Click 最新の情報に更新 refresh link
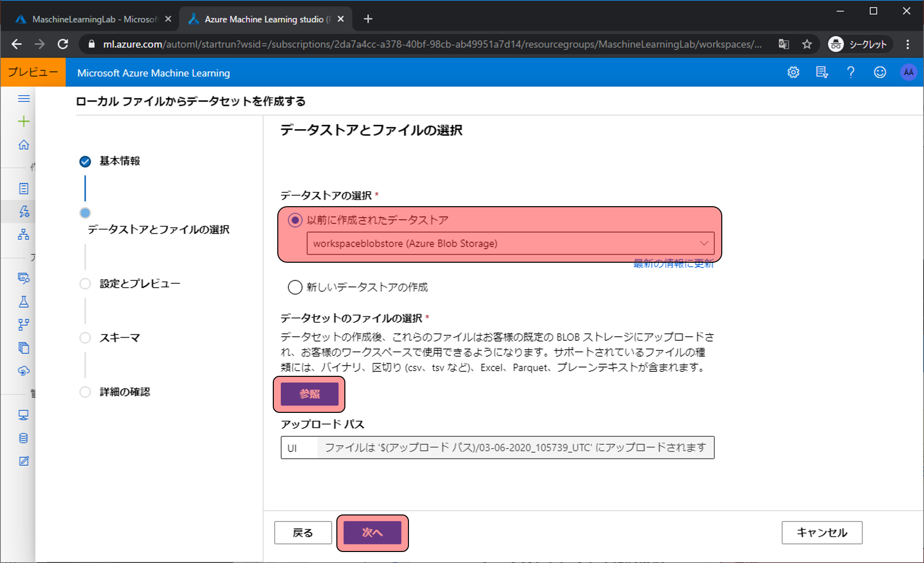Viewport: 924px width, 563px height. (x=673, y=264)
